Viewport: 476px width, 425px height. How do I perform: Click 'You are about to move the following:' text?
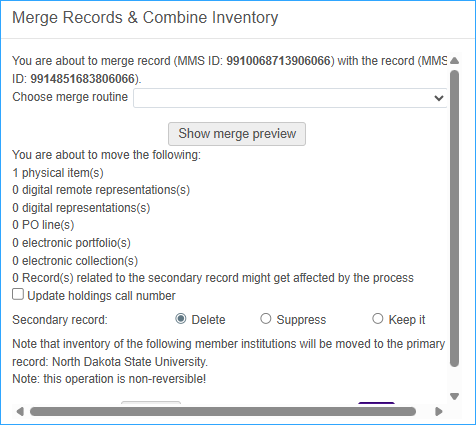coord(107,155)
